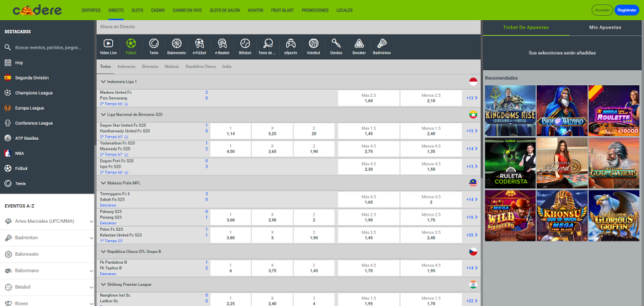Viewport: 644px width, 306px height.
Task: Open Ruleta Coderista game thumbnail
Action: pos(510,163)
